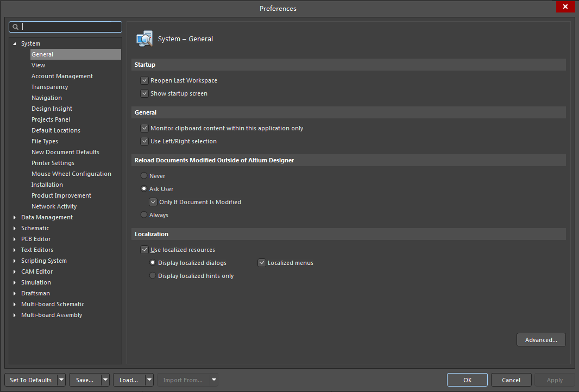Click the Import From... button
This screenshot has width=579, height=392.
click(183, 380)
